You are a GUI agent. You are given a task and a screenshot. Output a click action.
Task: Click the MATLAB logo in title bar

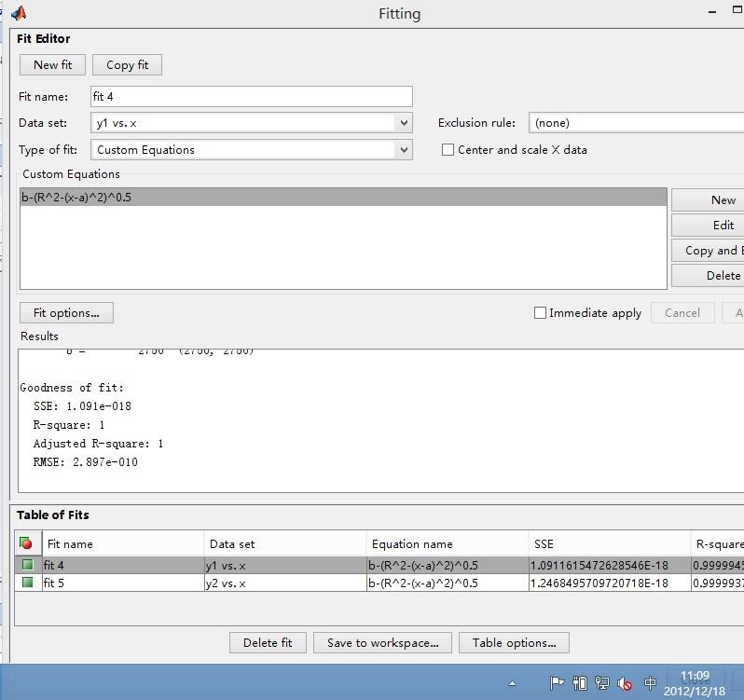pyautogui.click(x=19, y=13)
